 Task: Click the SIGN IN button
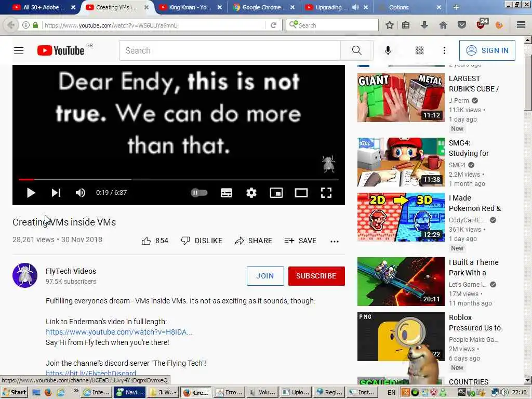click(487, 50)
